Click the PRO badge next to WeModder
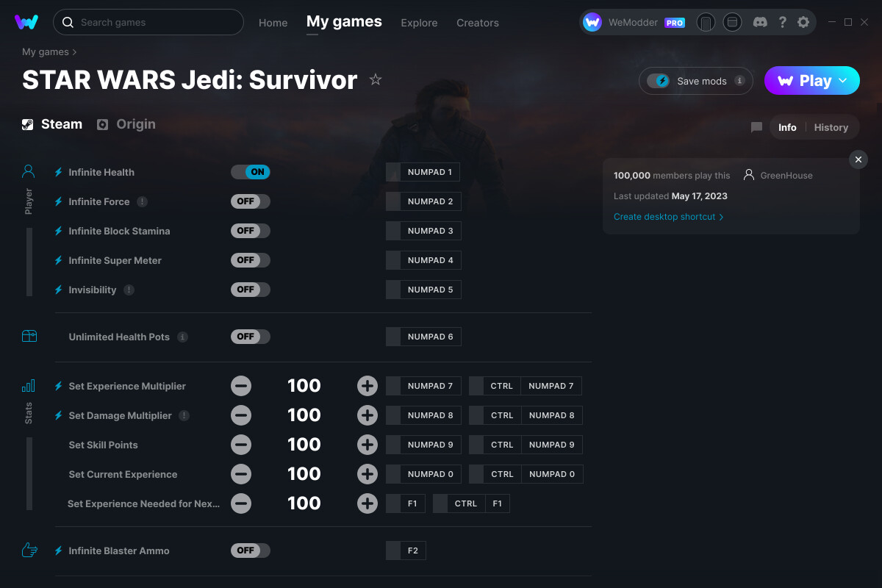Screen dimensions: 882x588 point(675,23)
